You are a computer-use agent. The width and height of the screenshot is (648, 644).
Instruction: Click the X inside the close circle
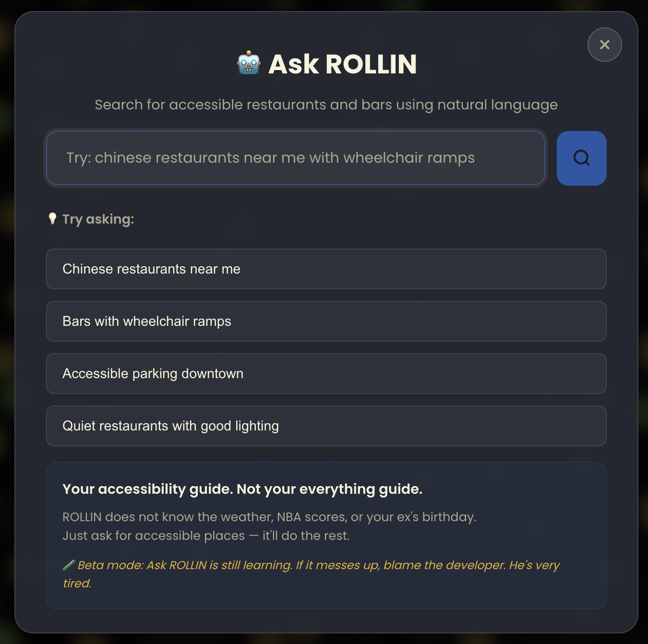[604, 45]
